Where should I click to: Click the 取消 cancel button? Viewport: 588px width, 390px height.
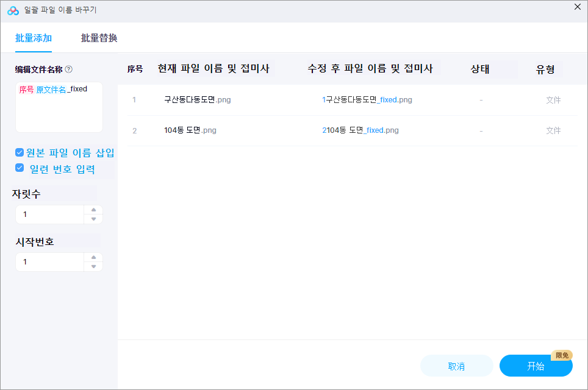click(457, 366)
